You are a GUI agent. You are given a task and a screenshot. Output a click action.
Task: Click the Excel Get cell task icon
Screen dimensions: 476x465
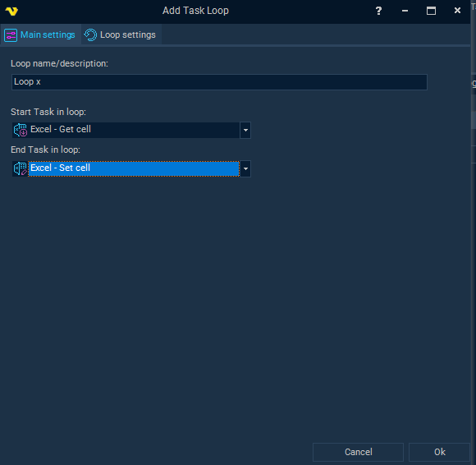[21, 130]
